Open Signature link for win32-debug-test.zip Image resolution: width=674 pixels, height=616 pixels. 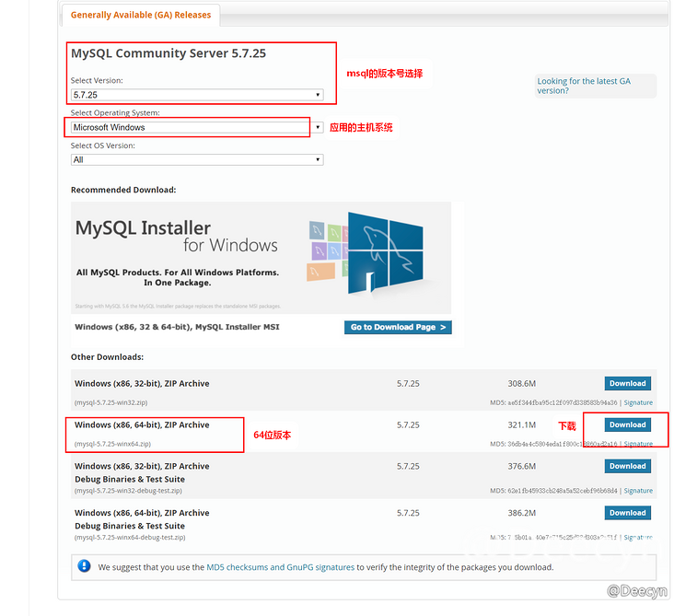[x=638, y=491]
